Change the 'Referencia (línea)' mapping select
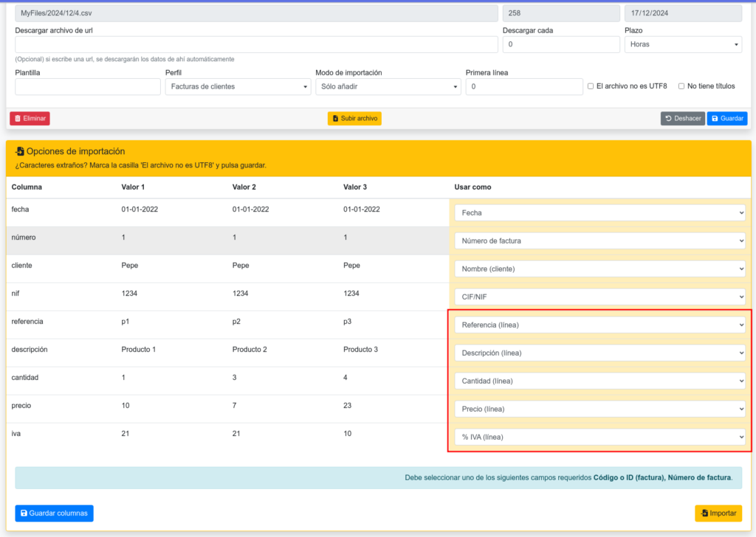The width and height of the screenshot is (756, 537). click(599, 325)
